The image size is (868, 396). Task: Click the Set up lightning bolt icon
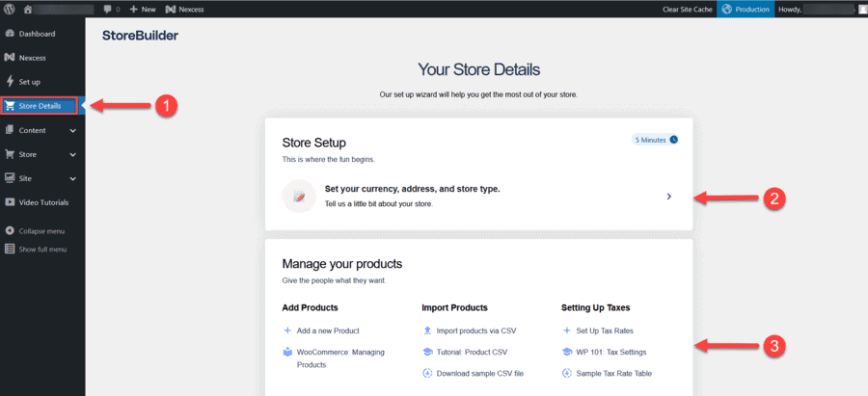click(x=10, y=82)
